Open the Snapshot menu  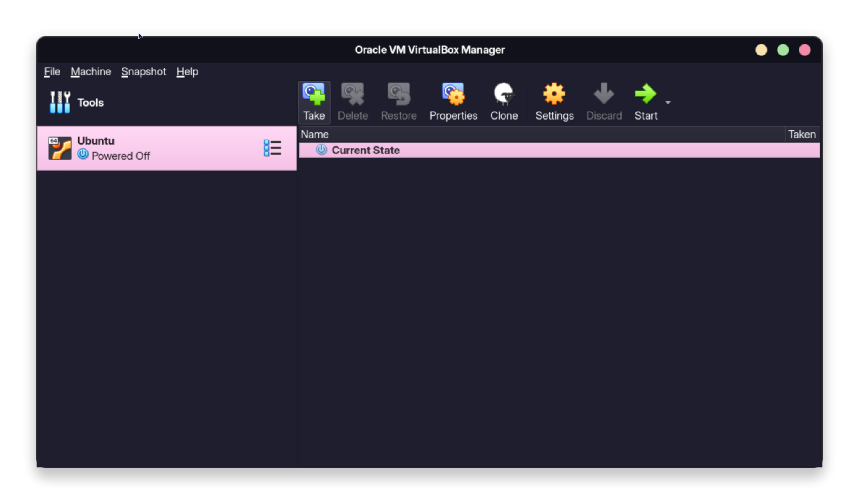[143, 71]
